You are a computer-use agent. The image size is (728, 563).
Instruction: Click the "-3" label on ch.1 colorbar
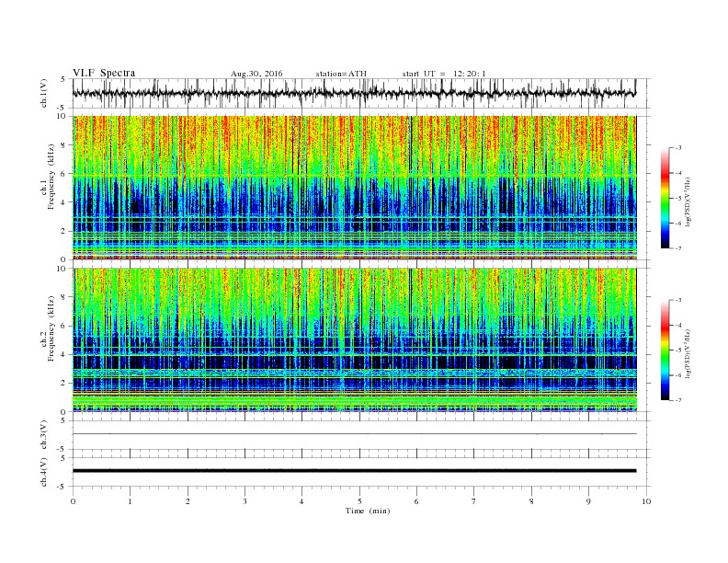point(678,148)
